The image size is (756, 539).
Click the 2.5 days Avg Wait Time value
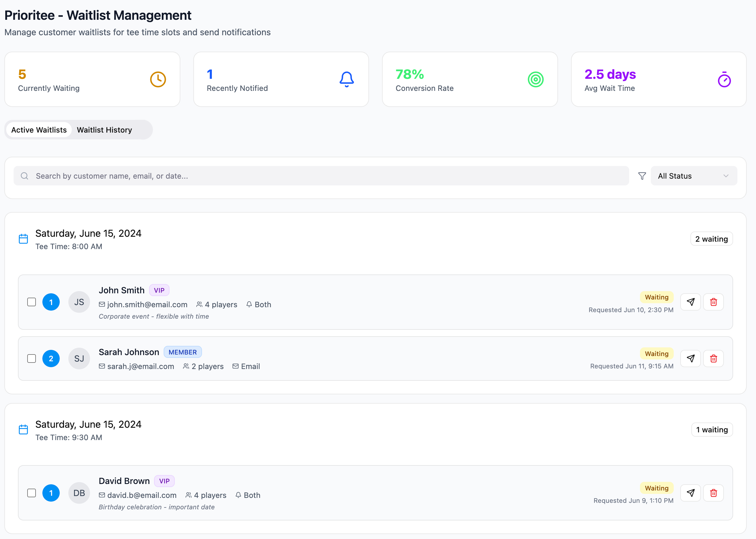click(x=610, y=74)
